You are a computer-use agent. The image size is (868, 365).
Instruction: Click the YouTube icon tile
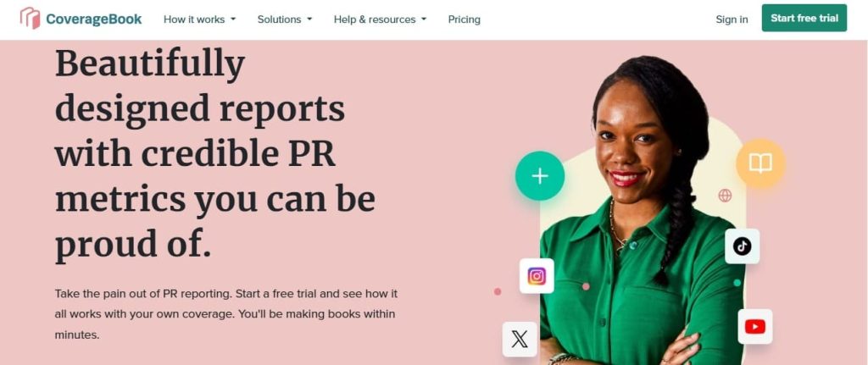(755, 327)
